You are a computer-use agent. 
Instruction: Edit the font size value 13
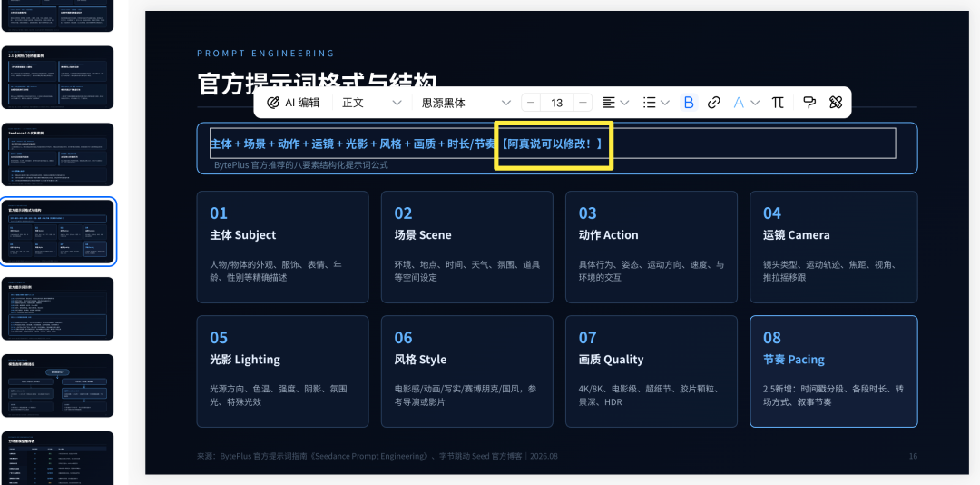tap(557, 103)
